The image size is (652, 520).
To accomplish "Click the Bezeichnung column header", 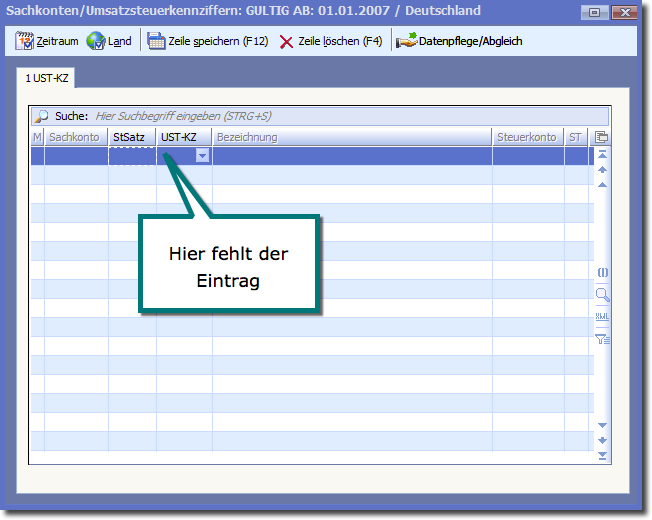I will [350, 137].
